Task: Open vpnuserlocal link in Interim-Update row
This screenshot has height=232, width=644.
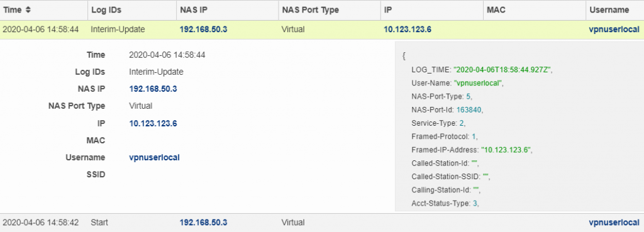Action: [x=614, y=30]
